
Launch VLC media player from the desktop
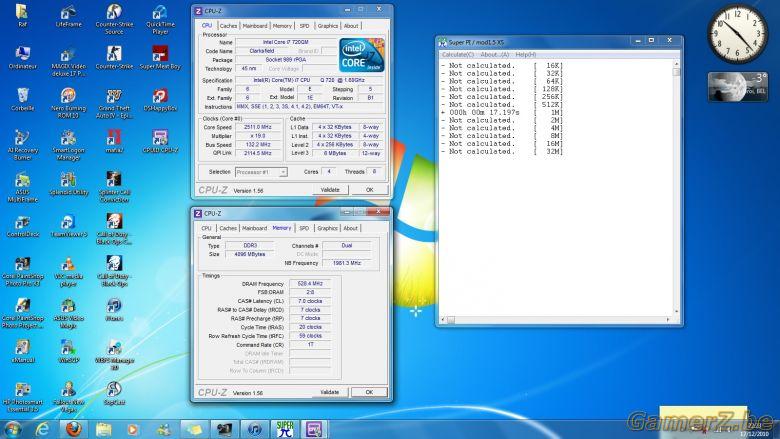[x=68, y=271]
